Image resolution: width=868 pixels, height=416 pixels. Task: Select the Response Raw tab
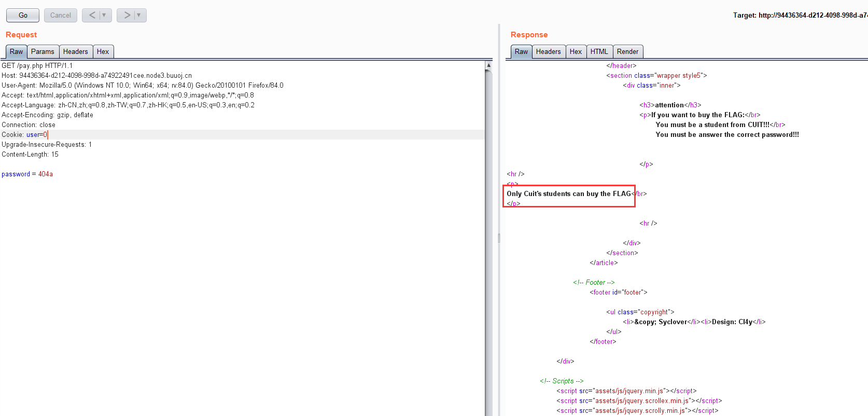click(521, 51)
